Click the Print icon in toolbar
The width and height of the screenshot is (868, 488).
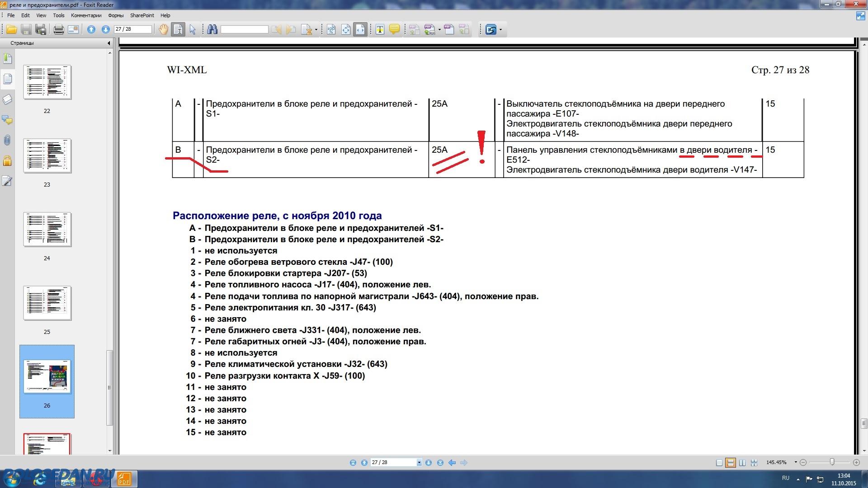coord(58,30)
